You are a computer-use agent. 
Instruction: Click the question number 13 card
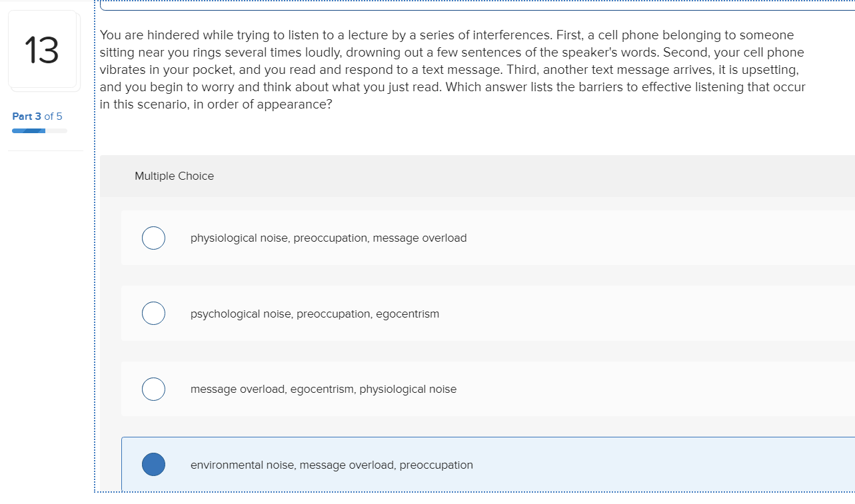44,51
